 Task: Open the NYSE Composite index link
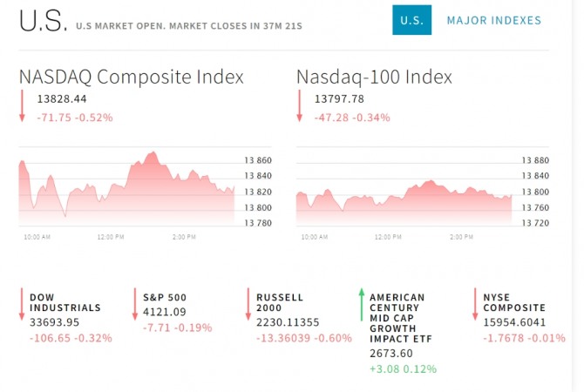coord(514,302)
